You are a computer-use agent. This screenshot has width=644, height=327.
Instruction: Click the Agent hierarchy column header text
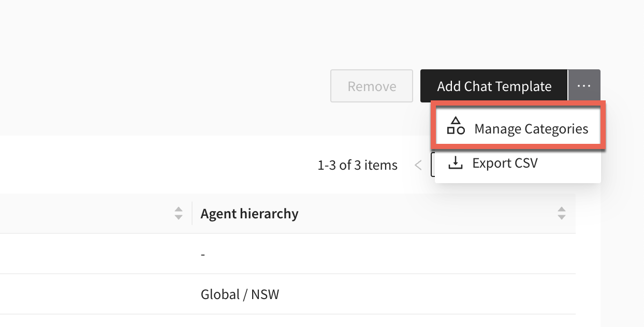[250, 213]
